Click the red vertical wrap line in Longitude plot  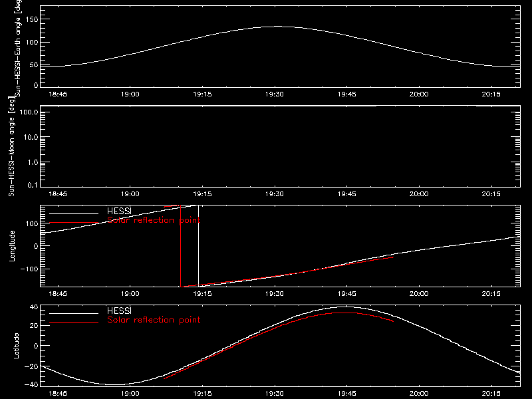(x=180, y=246)
